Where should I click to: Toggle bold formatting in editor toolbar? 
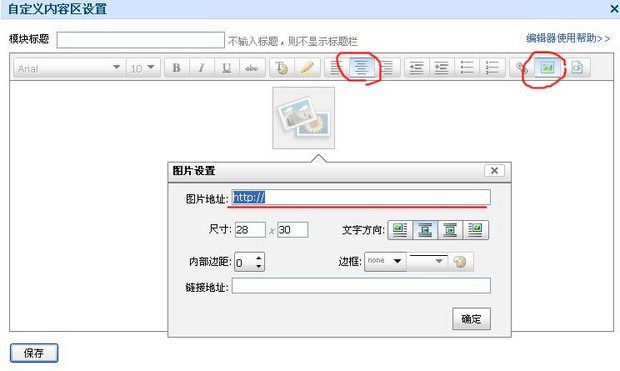176,68
